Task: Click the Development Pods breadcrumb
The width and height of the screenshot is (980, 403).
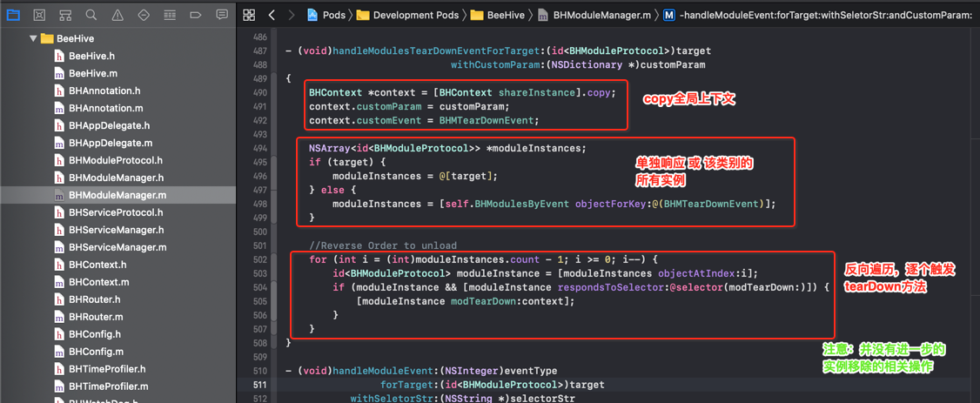Action: [407, 15]
